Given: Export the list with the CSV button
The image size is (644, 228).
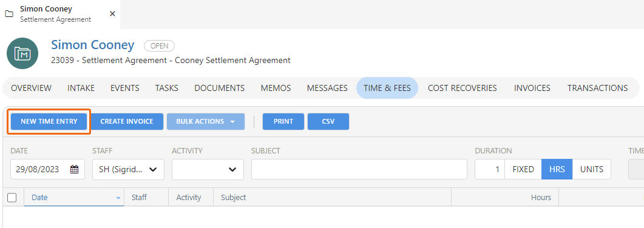Looking at the screenshot, I should click(x=328, y=121).
